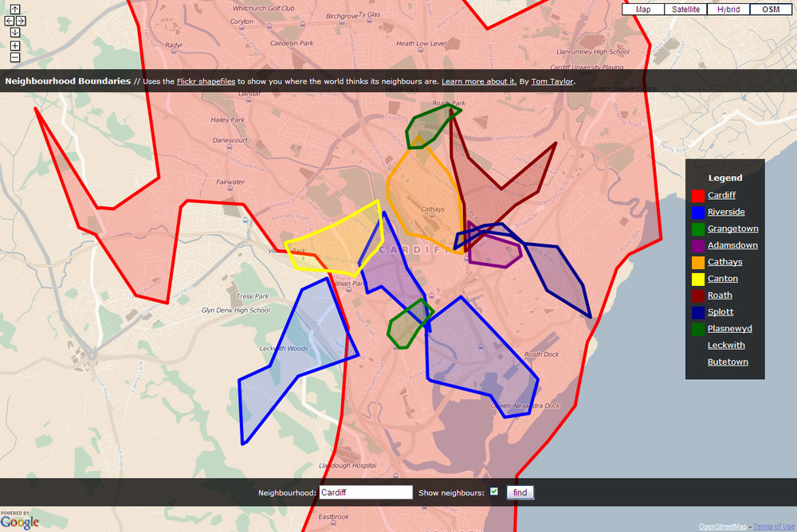Click the red Cardiff legend swatch

[697, 196]
